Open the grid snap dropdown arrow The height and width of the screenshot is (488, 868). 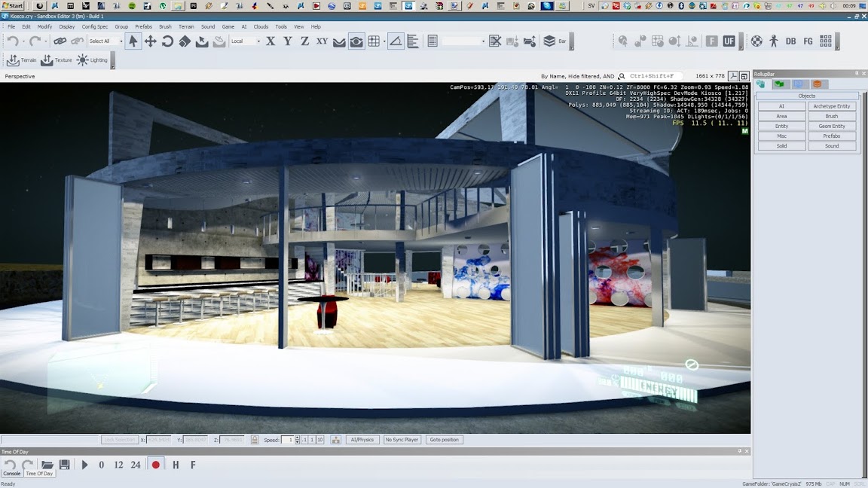[x=384, y=41]
